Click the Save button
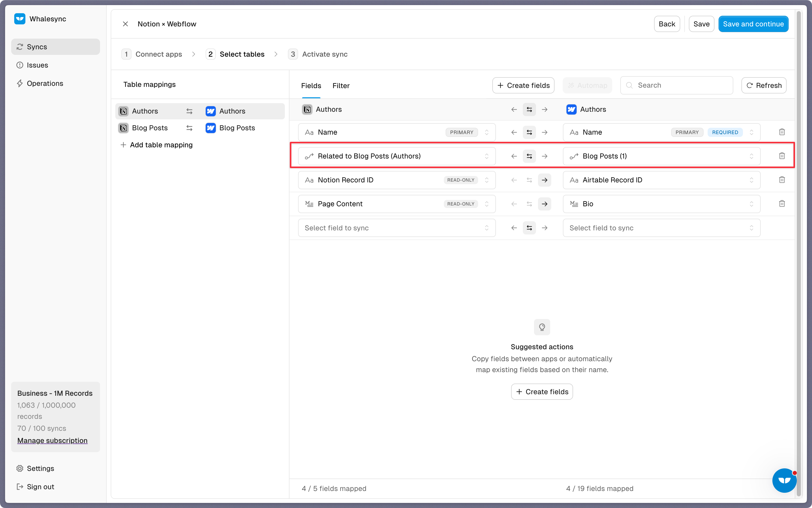 [701, 24]
